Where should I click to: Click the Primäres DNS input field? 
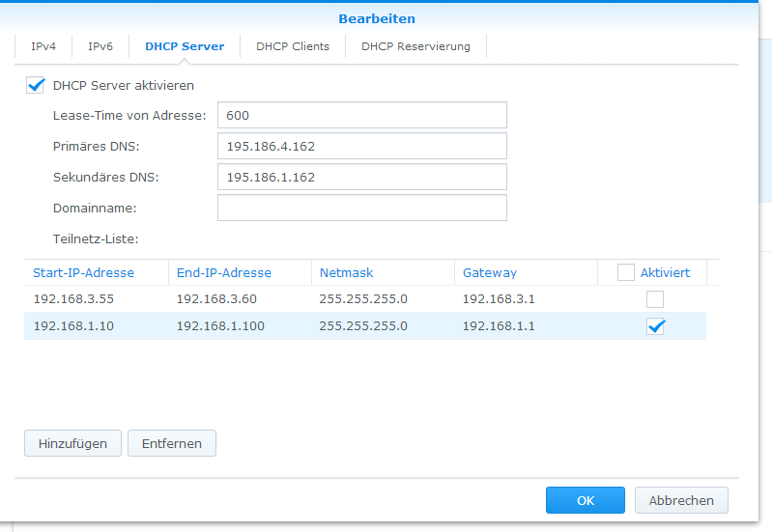click(361, 147)
